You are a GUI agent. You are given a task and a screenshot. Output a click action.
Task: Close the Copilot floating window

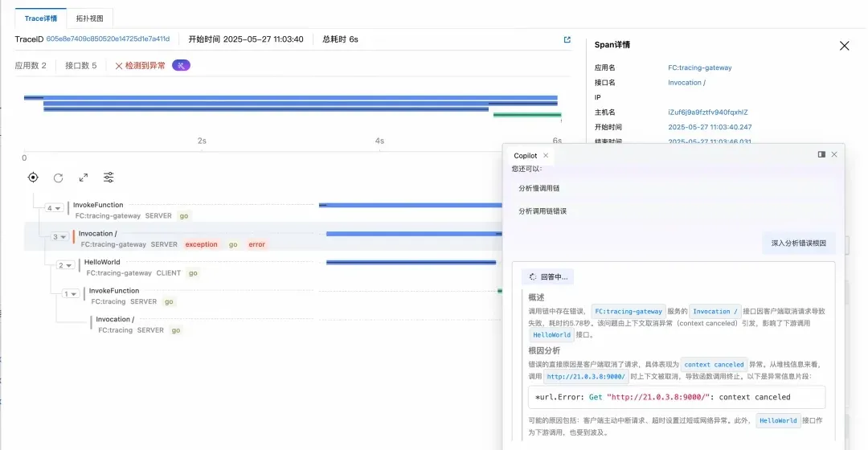pos(834,154)
